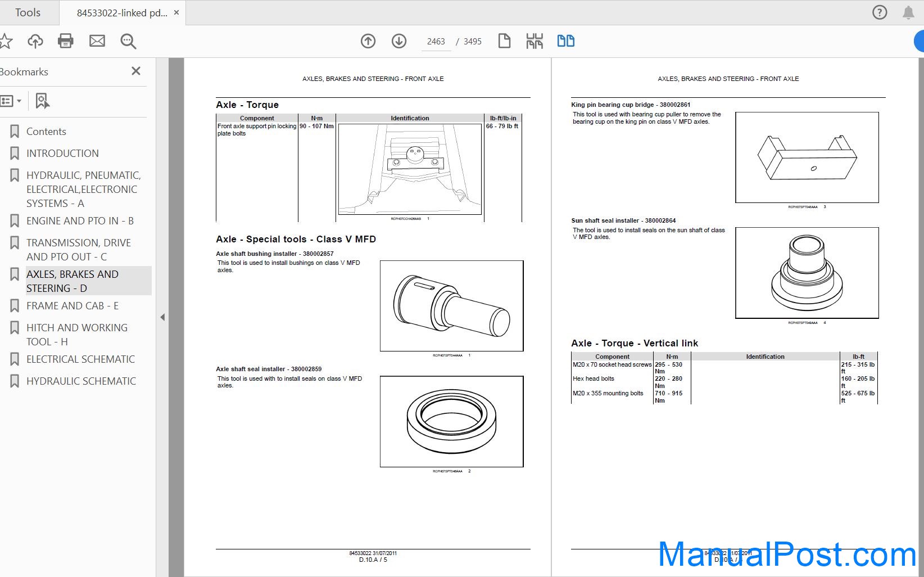Open bookmarks options dropdown menu
This screenshot has width=924, height=577.
click(11, 101)
